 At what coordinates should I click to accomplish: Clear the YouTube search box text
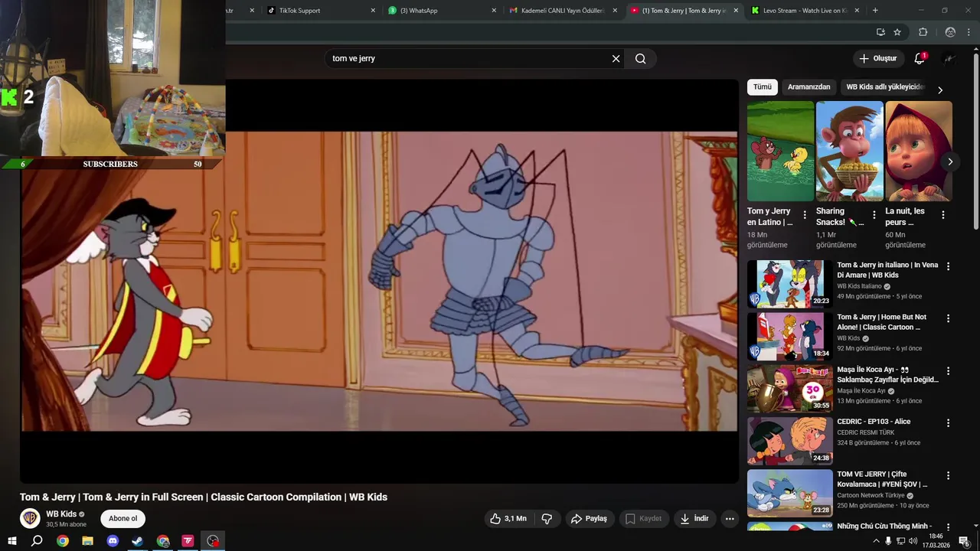[616, 59]
